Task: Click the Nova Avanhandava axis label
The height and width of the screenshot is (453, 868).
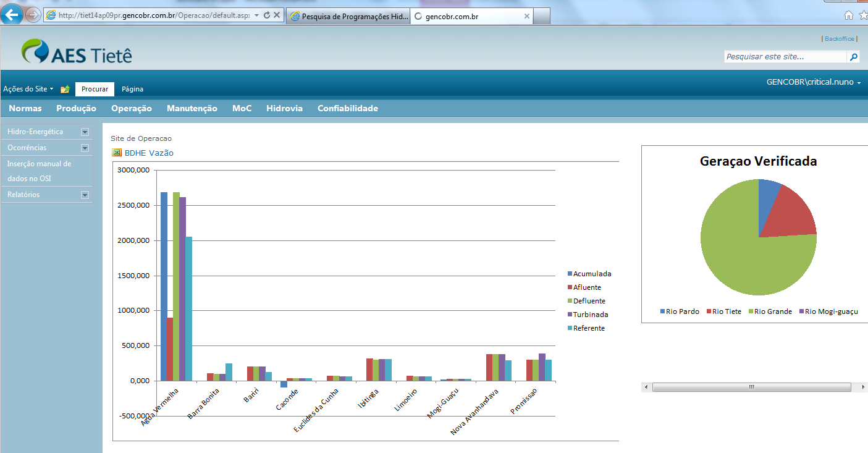Action: point(474,411)
